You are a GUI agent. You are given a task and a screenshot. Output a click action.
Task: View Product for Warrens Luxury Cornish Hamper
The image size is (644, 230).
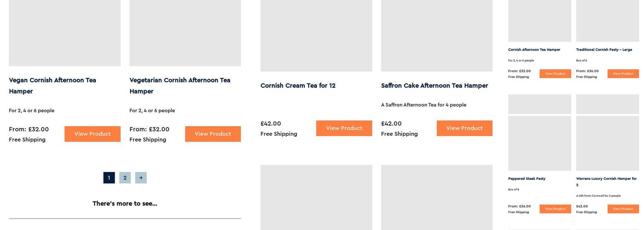coord(623,209)
